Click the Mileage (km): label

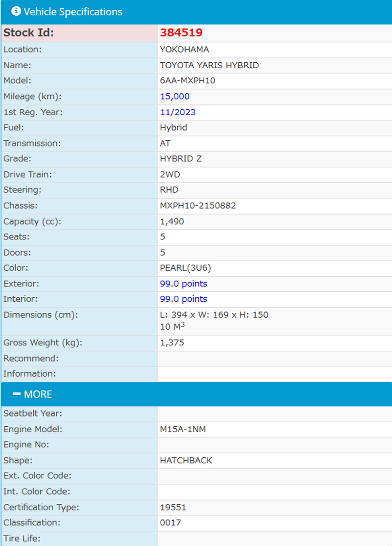pyautogui.click(x=32, y=97)
